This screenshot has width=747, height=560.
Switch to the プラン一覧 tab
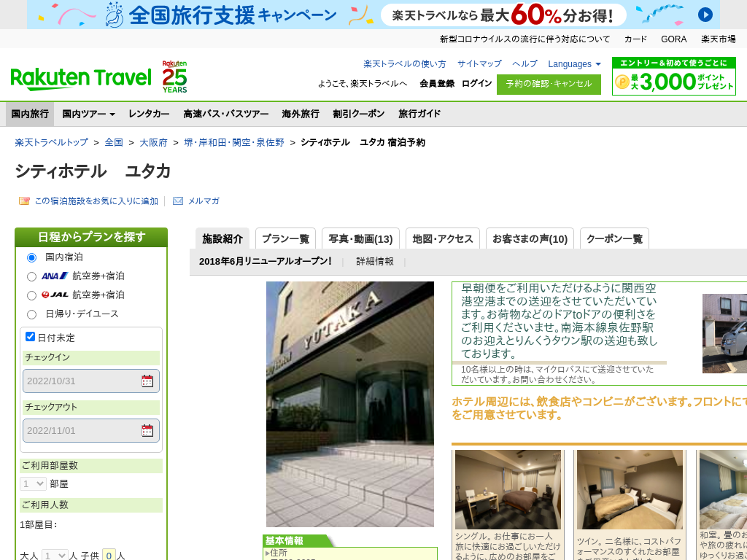tap(285, 238)
